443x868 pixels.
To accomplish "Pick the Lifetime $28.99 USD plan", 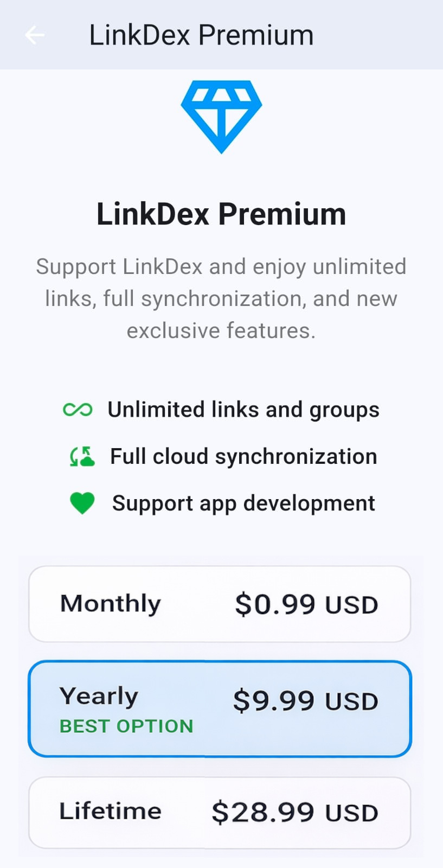I will pos(220,812).
